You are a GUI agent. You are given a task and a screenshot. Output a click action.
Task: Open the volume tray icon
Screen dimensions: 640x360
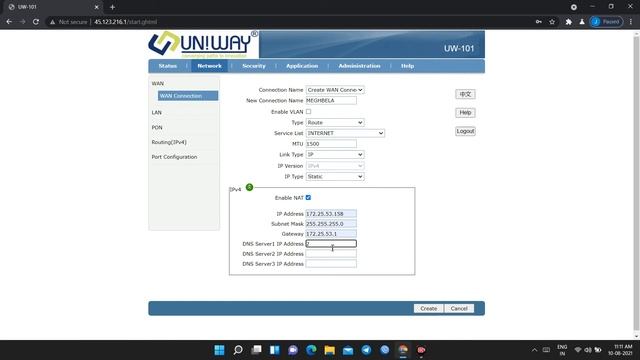coord(588,350)
